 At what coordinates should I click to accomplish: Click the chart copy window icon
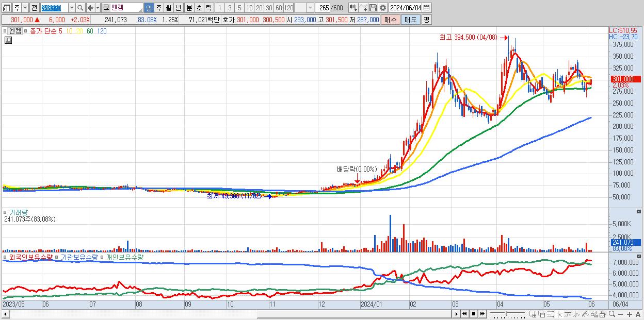pos(603,314)
